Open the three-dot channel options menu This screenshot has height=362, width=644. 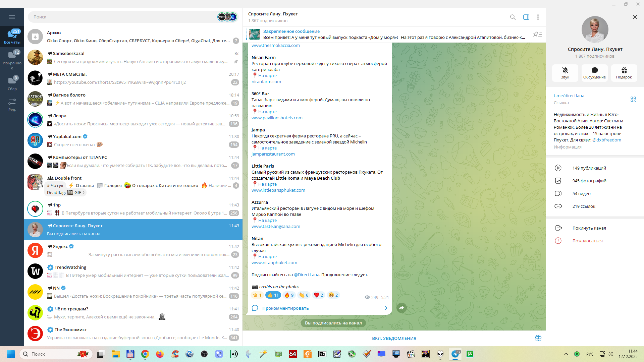(x=538, y=17)
